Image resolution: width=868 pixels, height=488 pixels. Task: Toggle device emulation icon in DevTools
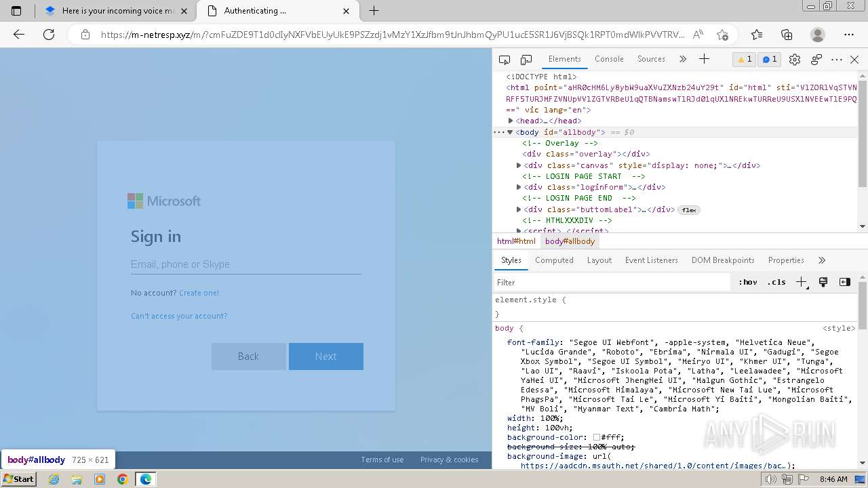click(x=526, y=60)
